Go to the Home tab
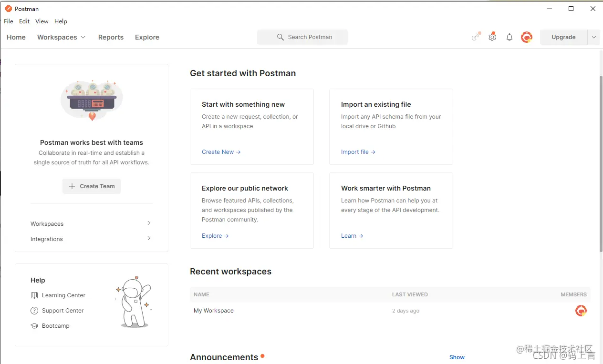 click(x=16, y=37)
